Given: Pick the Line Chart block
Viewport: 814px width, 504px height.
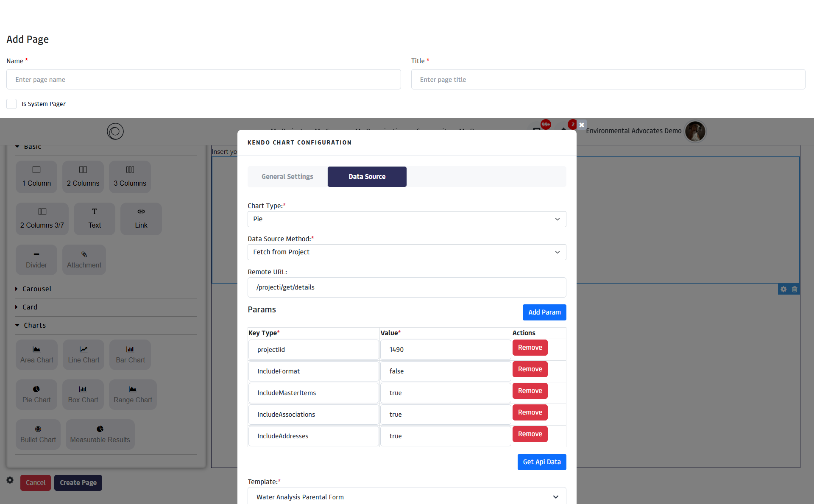Looking at the screenshot, I should coord(84,354).
